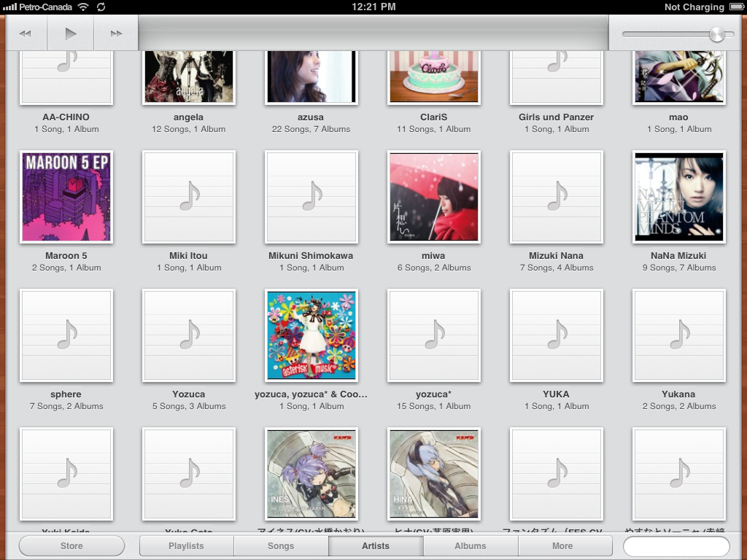Click the 'Miki Itou' artist name
Viewport: 747px width, 560px height.
(x=188, y=256)
